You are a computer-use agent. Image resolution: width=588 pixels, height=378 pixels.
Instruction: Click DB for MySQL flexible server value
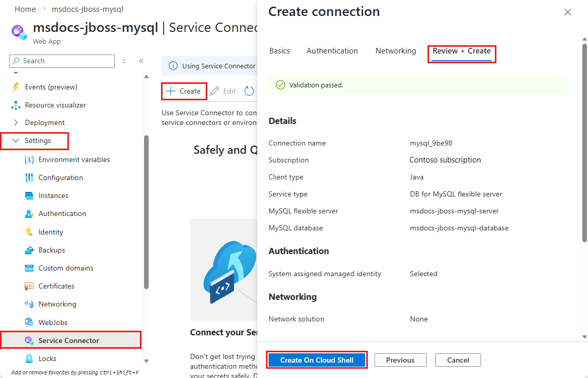coord(456,194)
